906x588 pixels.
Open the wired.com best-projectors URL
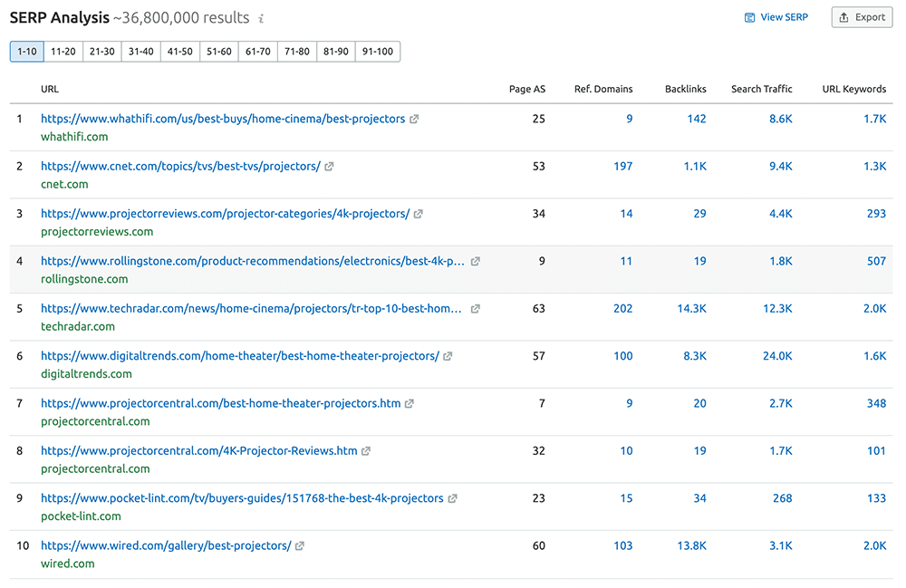pyautogui.click(x=166, y=545)
